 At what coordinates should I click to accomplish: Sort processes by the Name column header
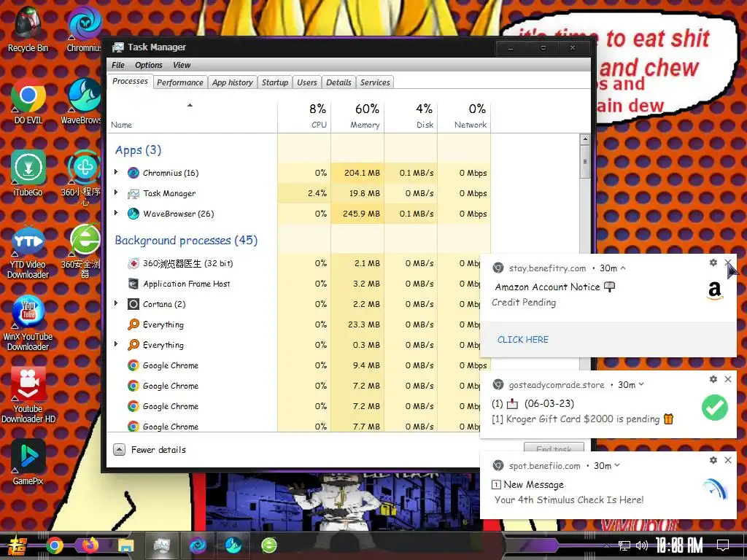tap(193, 116)
